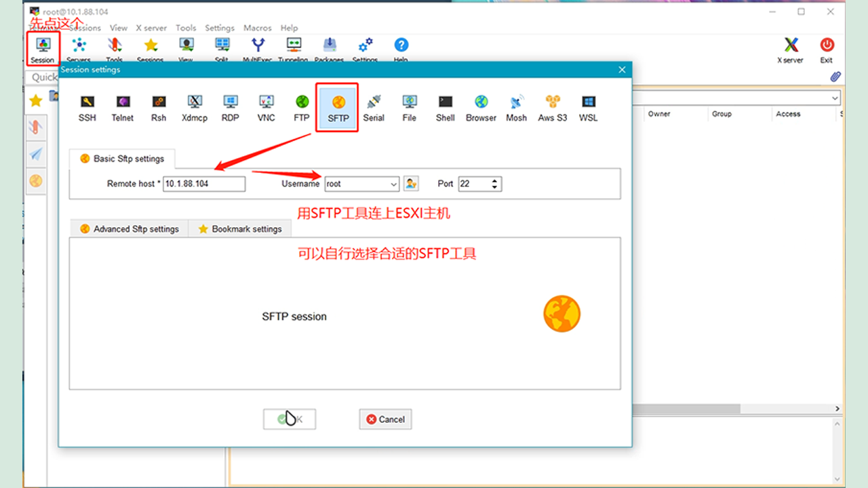868x488 pixels.
Task: Select the RDP session type
Action: coord(231,108)
